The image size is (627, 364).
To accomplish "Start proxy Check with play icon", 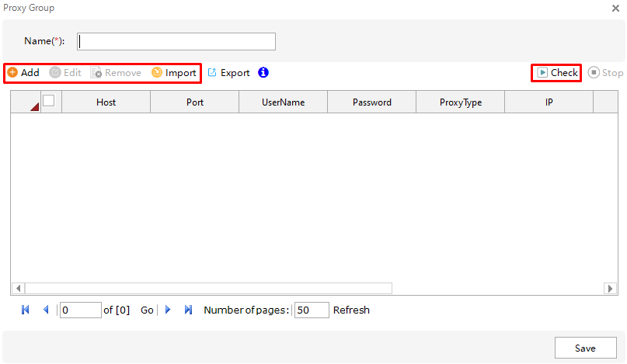I will pos(543,73).
